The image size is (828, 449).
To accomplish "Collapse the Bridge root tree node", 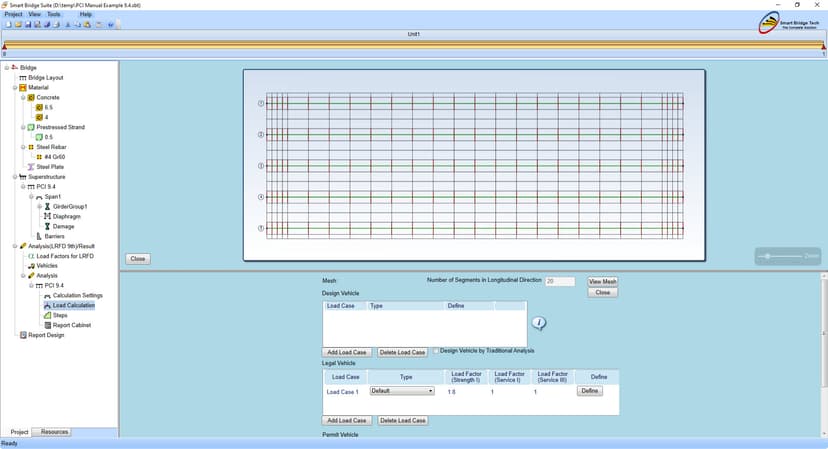I will pos(7,68).
